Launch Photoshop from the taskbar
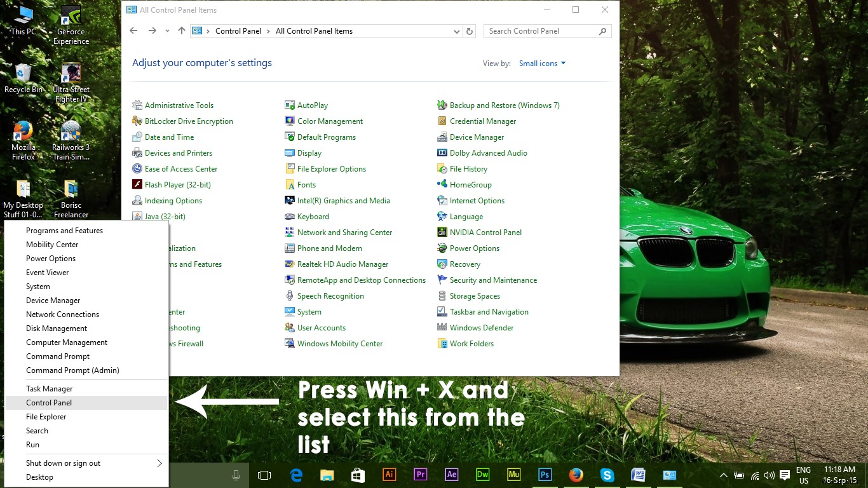This screenshot has height=488, width=868. (x=545, y=475)
